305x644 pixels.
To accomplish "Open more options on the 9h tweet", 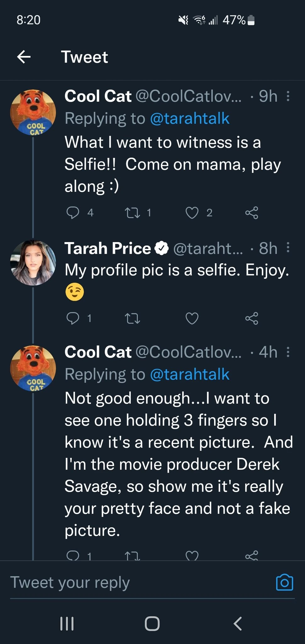I will 288,96.
